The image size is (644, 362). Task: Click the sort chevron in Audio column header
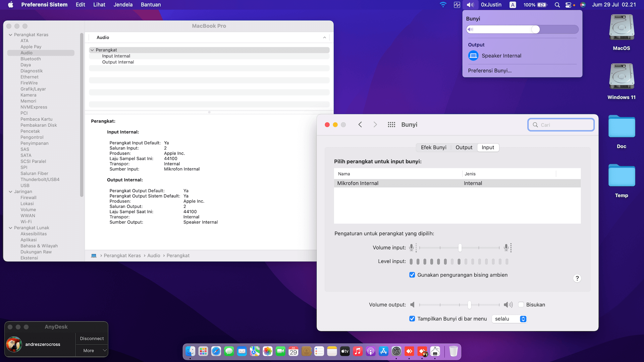(325, 38)
